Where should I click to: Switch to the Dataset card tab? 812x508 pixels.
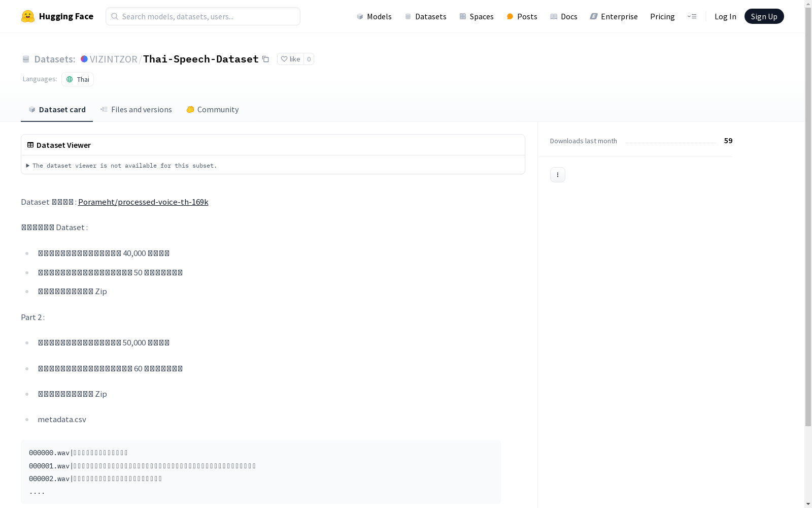tap(57, 110)
